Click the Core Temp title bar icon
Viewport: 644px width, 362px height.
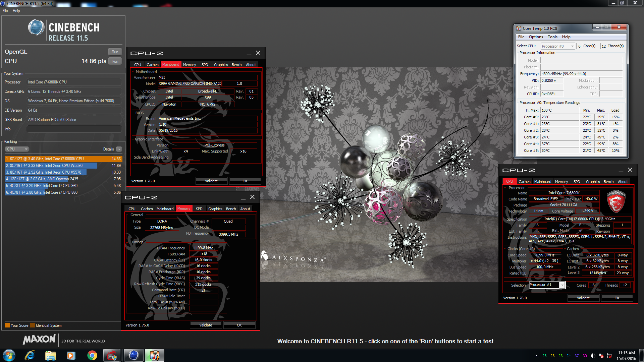519,28
